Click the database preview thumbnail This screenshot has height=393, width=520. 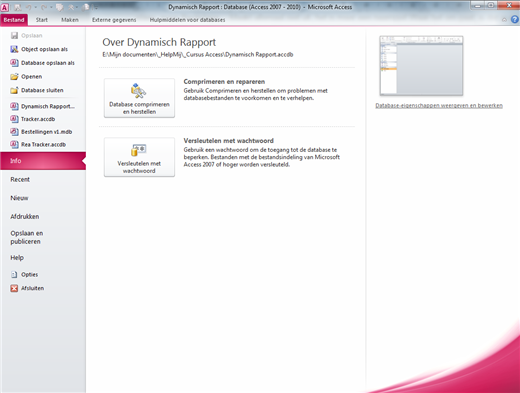(421, 66)
